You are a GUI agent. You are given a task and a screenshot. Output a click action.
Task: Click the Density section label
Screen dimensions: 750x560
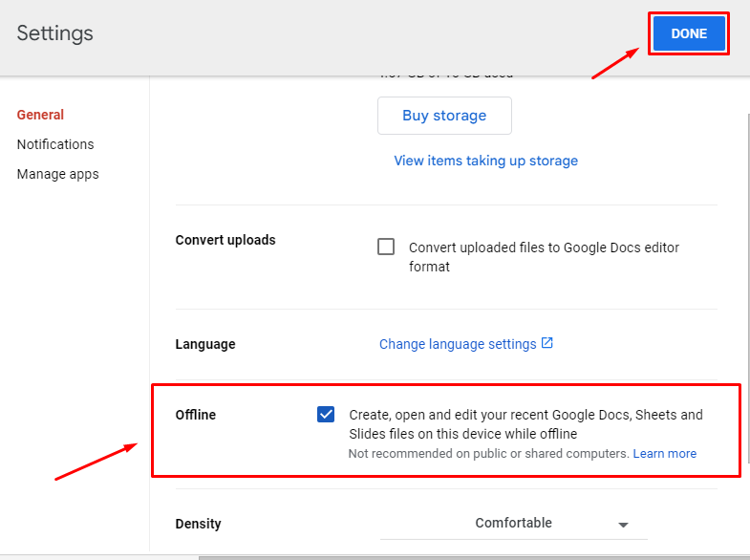(x=198, y=524)
